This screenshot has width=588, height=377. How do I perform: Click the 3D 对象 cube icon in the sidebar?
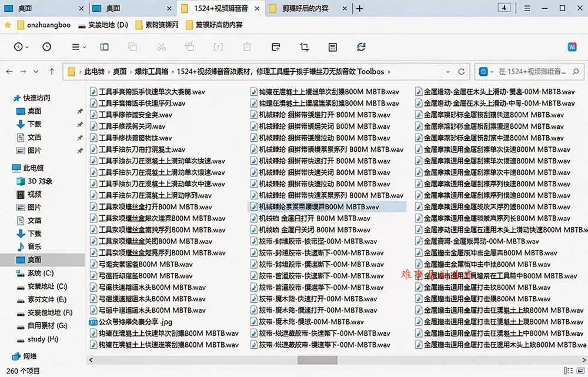click(21, 181)
